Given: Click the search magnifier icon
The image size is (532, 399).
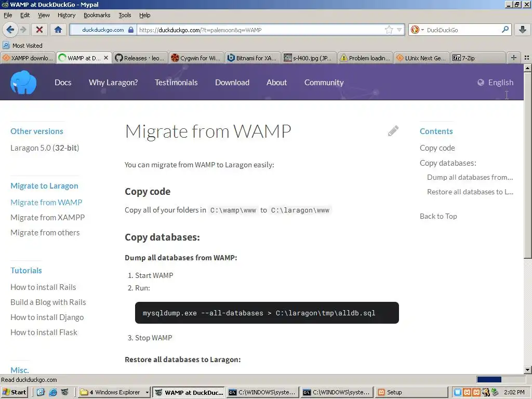Looking at the screenshot, I should coord(505,30).
